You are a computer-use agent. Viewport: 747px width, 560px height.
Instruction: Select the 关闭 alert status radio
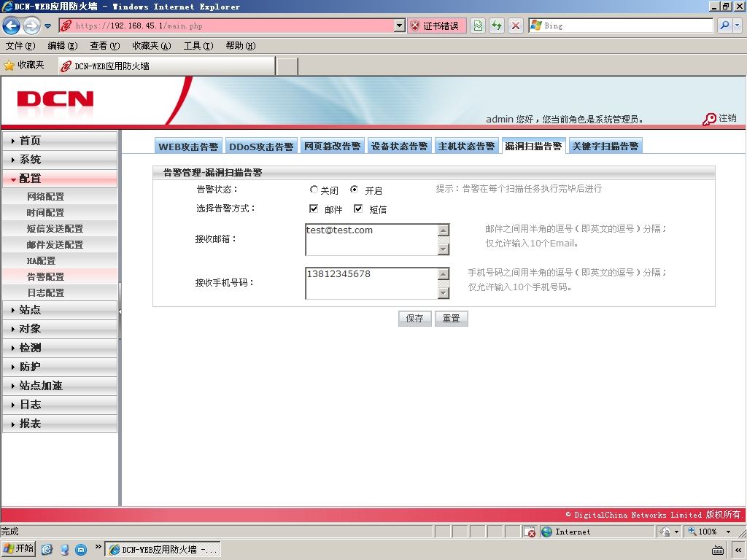[x=314, y=190]
